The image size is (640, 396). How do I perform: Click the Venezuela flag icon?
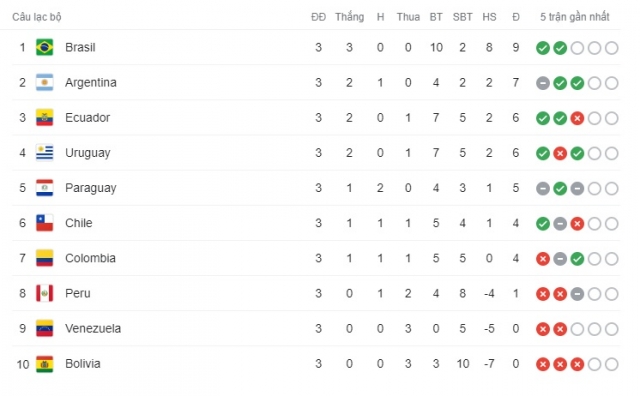(44, 328)
